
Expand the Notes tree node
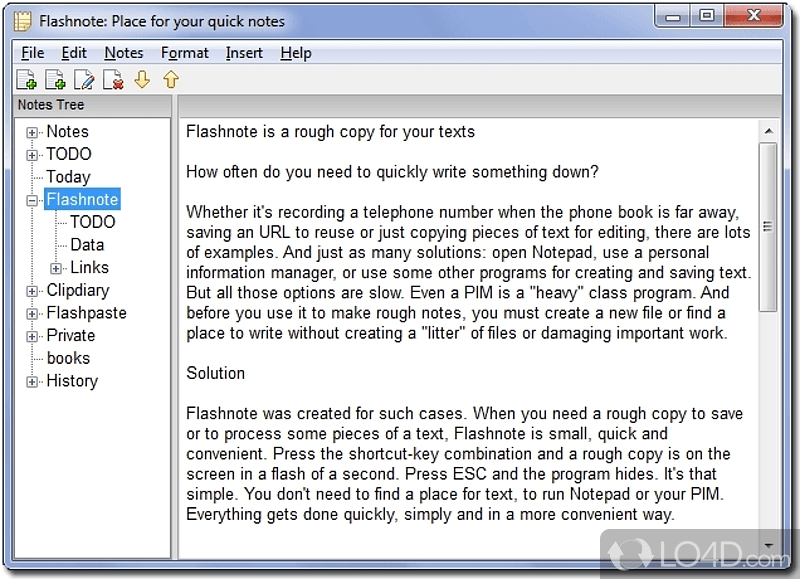click(x=32, y=133)
